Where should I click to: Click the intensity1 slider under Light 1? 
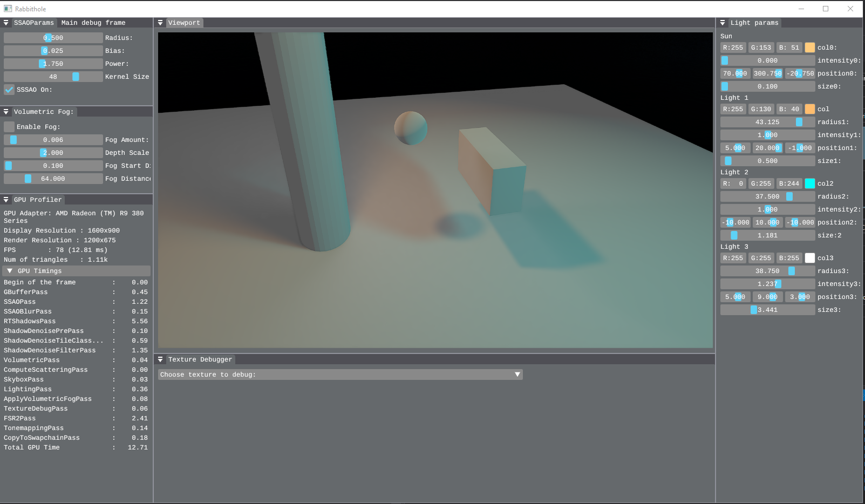[x=767, y=134]
